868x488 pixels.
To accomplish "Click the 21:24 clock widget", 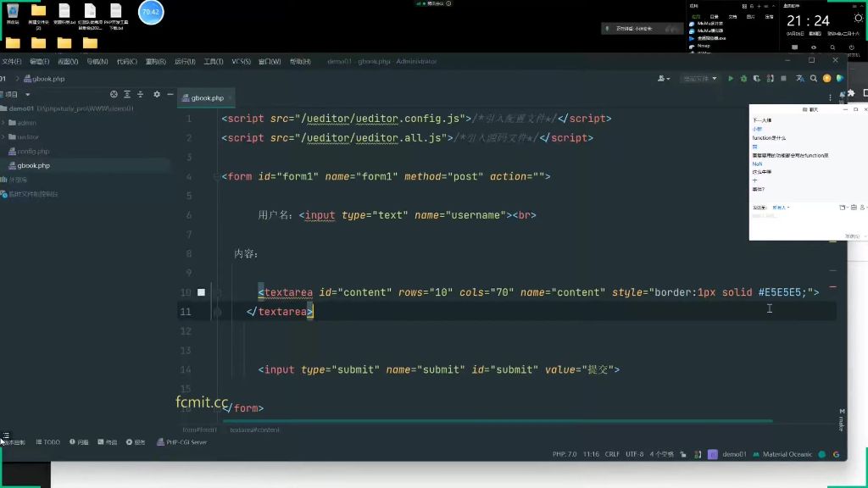I will [808, 21].
